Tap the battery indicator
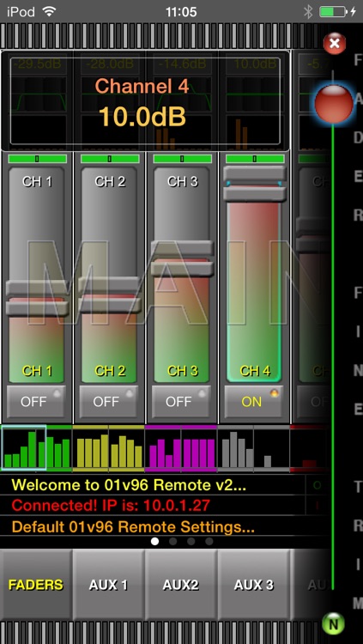363x644 pixels. [x=332, y=11]
